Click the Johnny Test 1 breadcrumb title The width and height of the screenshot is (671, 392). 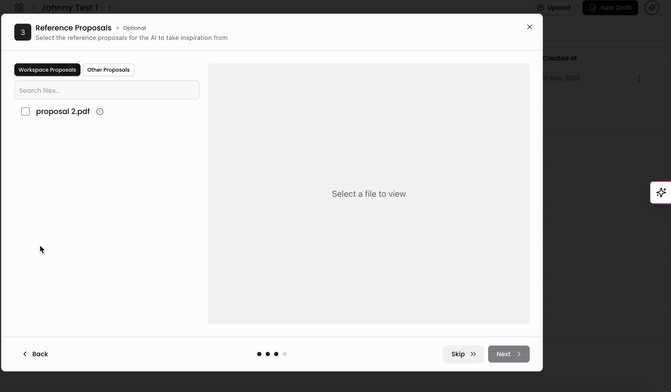(70, 8)
